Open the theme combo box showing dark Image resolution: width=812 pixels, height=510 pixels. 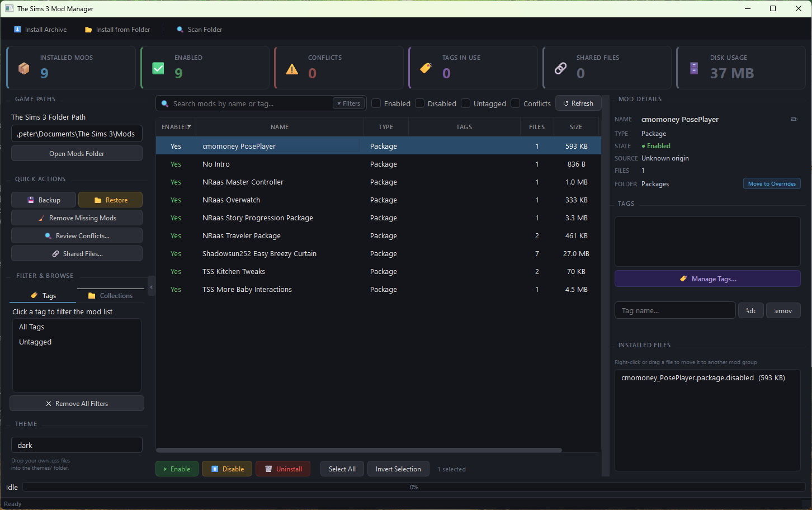(x=77, y=445)
